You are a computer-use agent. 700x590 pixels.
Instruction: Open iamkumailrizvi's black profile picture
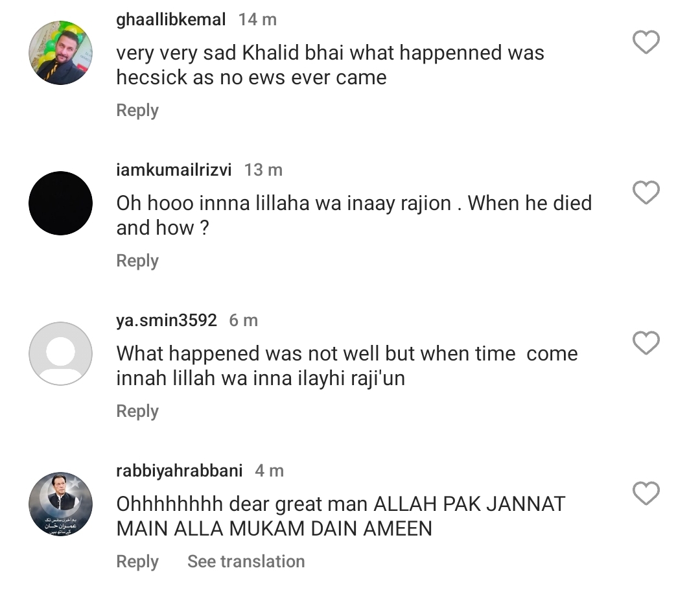pyautogui.click(x=61, y=203)
